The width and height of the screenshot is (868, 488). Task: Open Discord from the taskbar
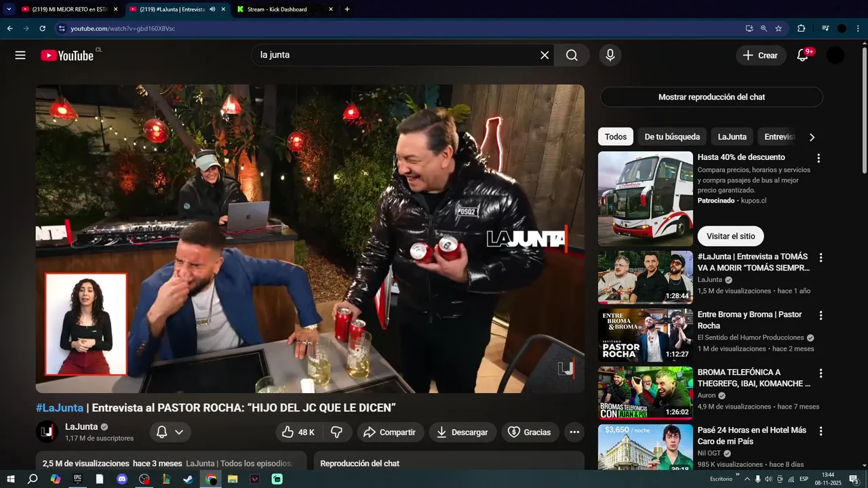[x=122, y=479]
